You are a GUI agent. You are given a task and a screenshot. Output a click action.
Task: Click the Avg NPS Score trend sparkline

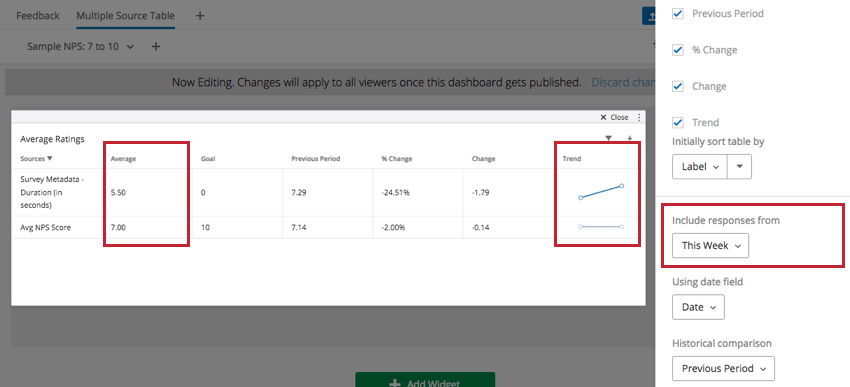[x=601, y=227]
